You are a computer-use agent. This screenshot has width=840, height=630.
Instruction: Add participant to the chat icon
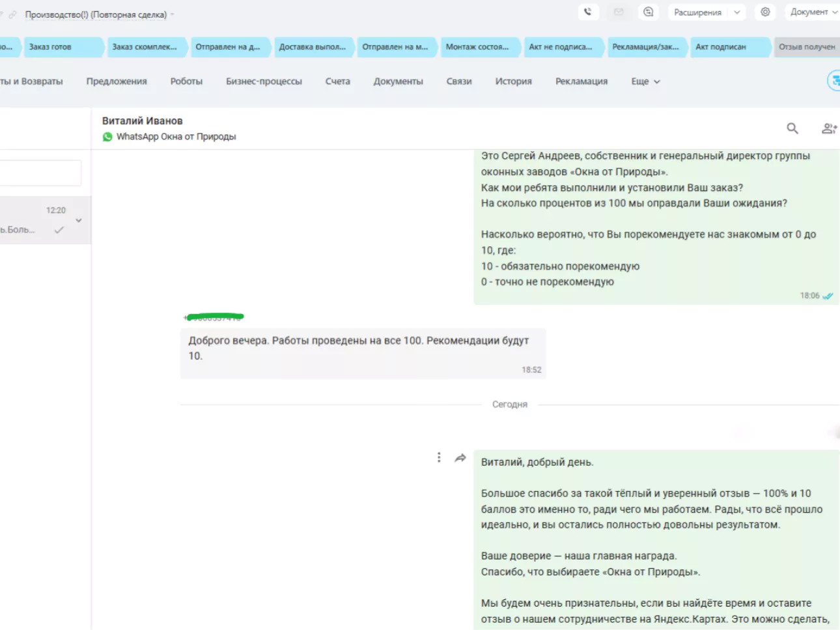point(829,128)
